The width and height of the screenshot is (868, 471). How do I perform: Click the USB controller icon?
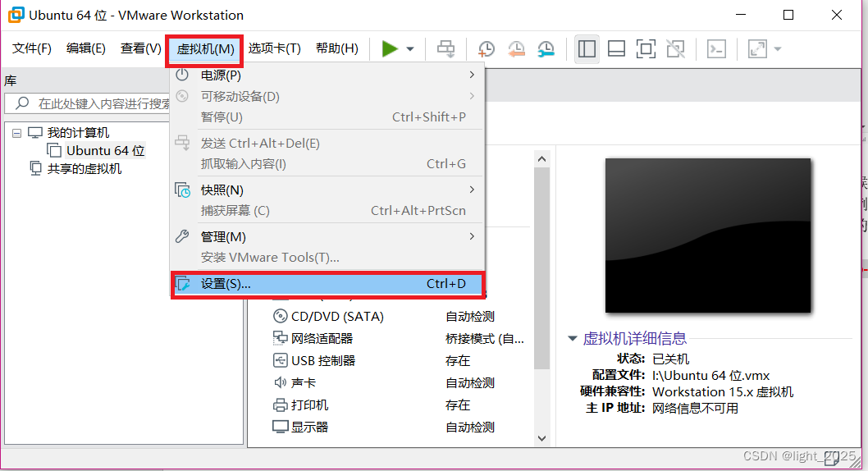pos(280,360)
